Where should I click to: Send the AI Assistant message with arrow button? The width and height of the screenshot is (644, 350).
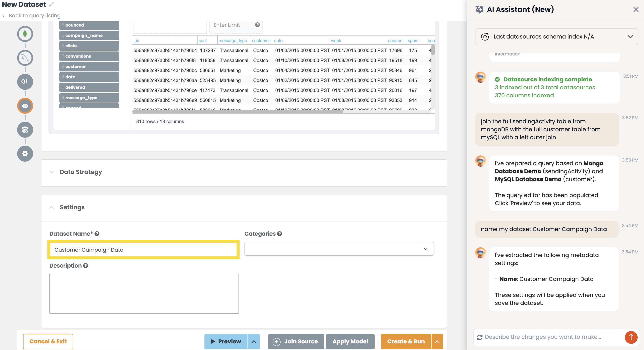(631, 337)
